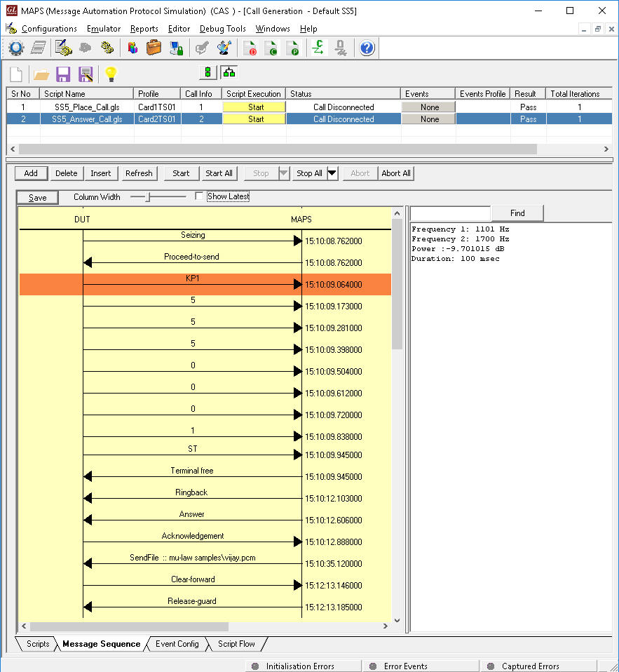This screenshot has width=619, height=672.
Task: Open the Configurations menu
Action: point(49,29)
